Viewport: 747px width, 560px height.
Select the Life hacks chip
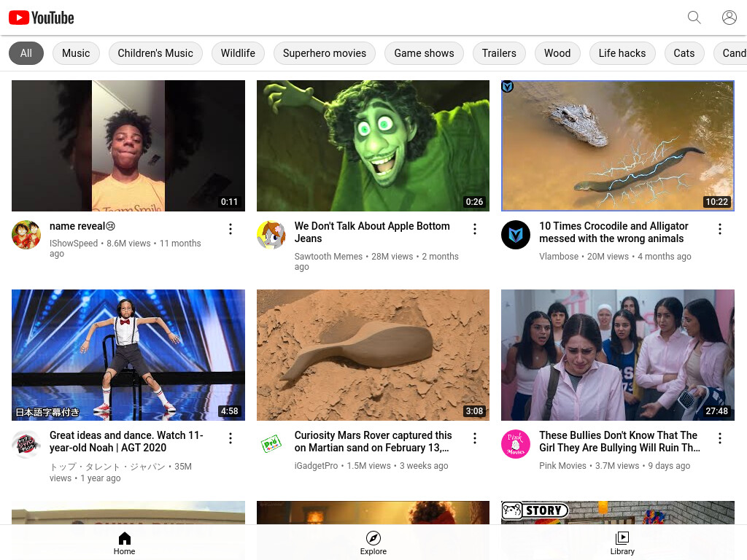(x=622, y=53)
